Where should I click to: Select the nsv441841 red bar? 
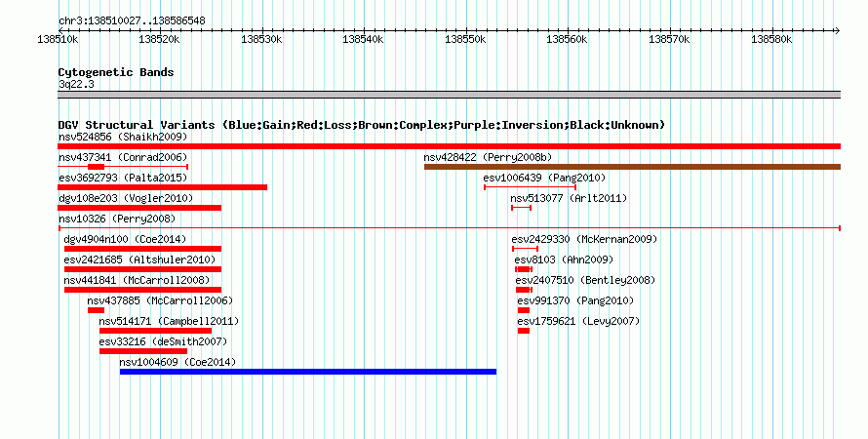tap(142, 290)
